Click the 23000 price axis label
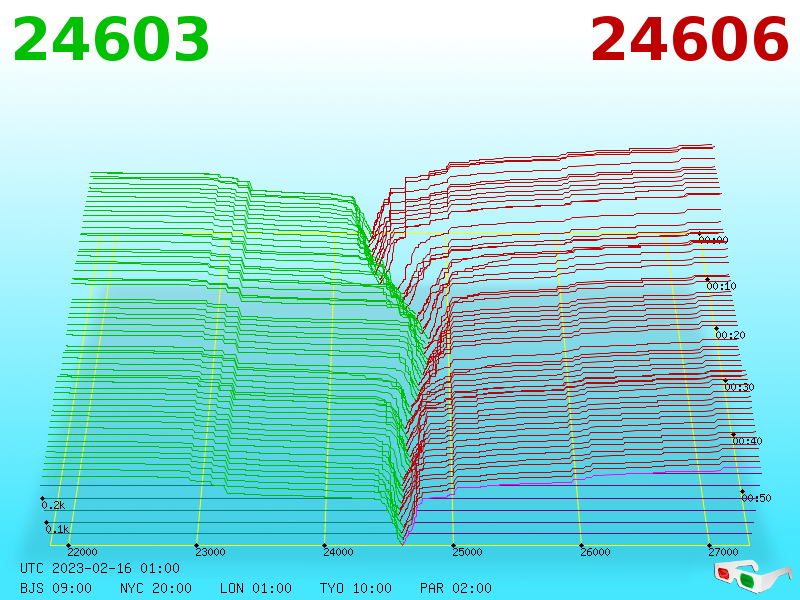 pyautogui.click(x=210, y=552)
